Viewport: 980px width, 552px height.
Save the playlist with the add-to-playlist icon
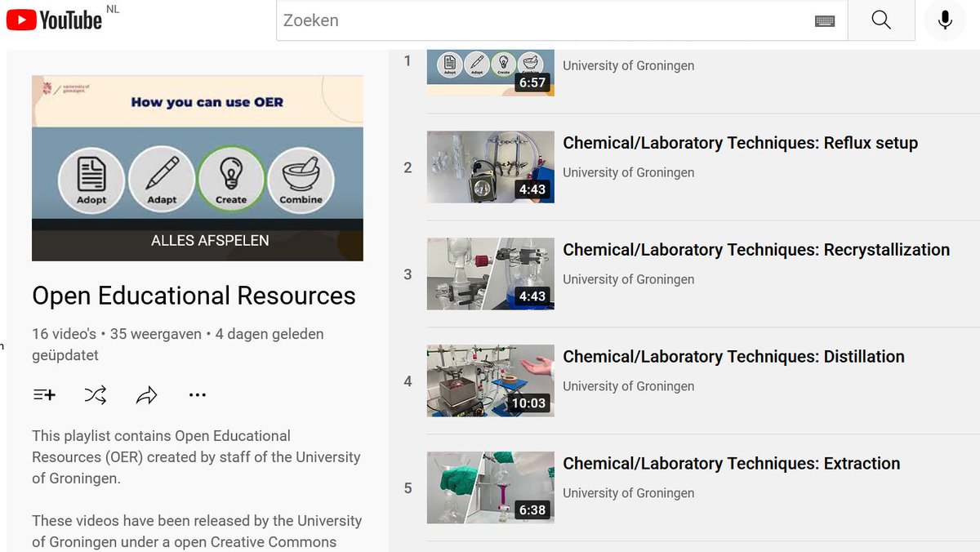click(43, 394)
